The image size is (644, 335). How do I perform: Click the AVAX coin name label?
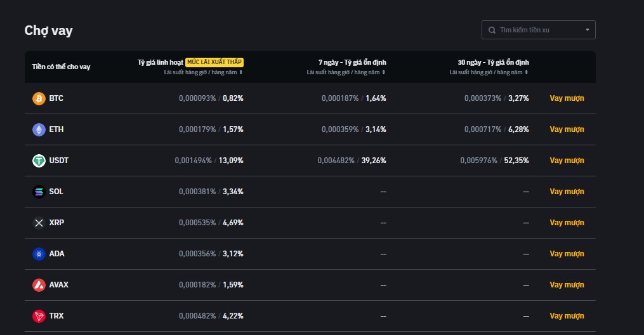(59, 285)
